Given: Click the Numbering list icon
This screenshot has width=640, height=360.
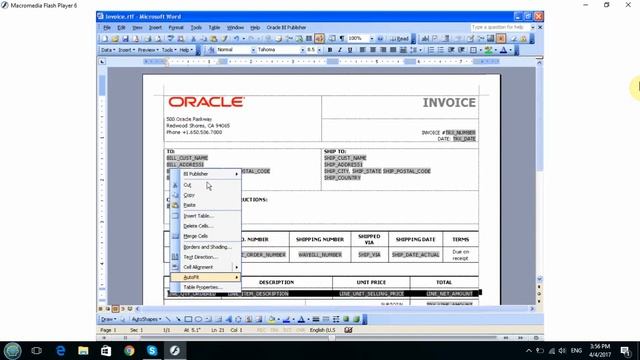Looking at the screenshot, I should (431, 50).
